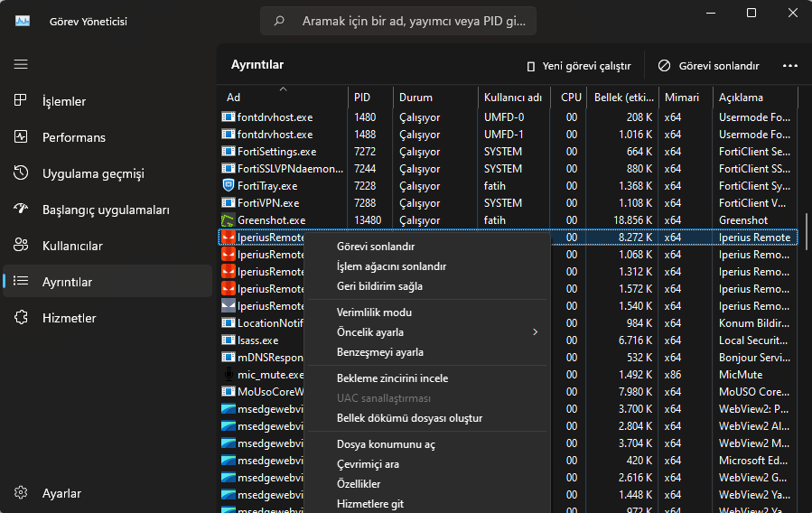Click the x86 architecture cell
The image size is (812, 513).
tap(673, 374)
